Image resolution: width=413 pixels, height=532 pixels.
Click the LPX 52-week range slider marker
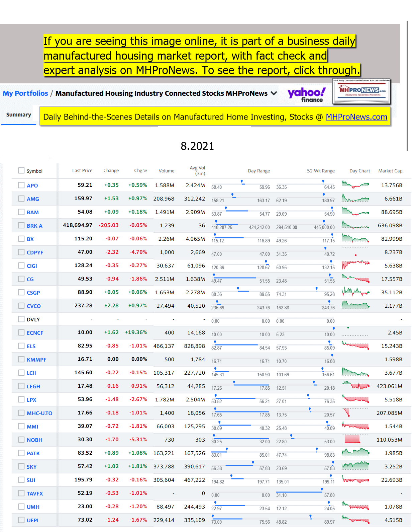pos(308,396)
